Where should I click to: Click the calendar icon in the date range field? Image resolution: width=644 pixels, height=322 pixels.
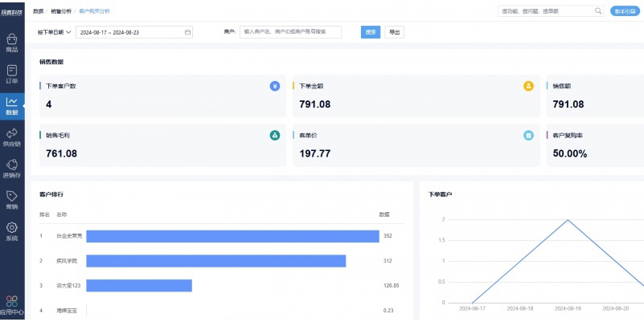point(187,32)
